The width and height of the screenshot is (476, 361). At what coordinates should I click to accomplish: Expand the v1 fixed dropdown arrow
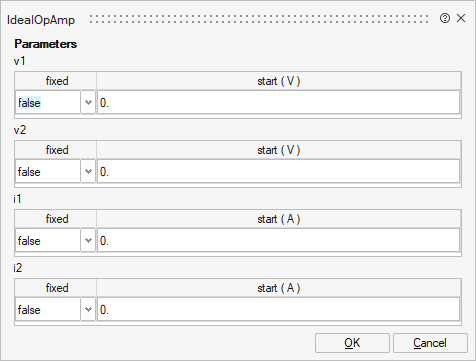[x=88, y=103]
